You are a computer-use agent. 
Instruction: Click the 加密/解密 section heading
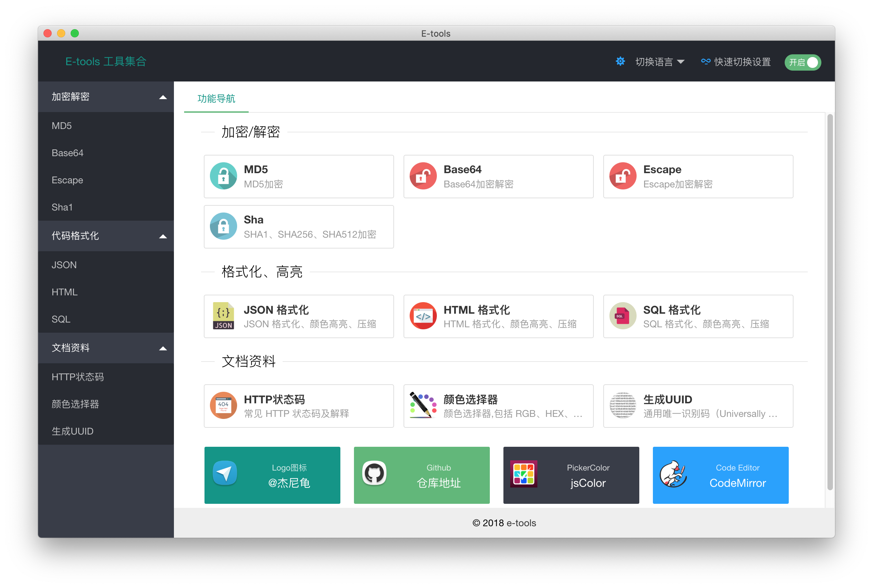tap(251, 132)
